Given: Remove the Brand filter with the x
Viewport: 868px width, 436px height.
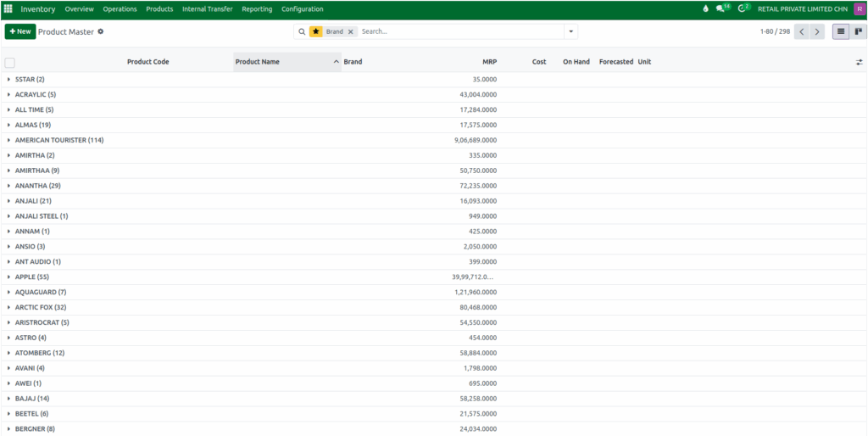Looking at the screenshot, I should coord(350,31).
